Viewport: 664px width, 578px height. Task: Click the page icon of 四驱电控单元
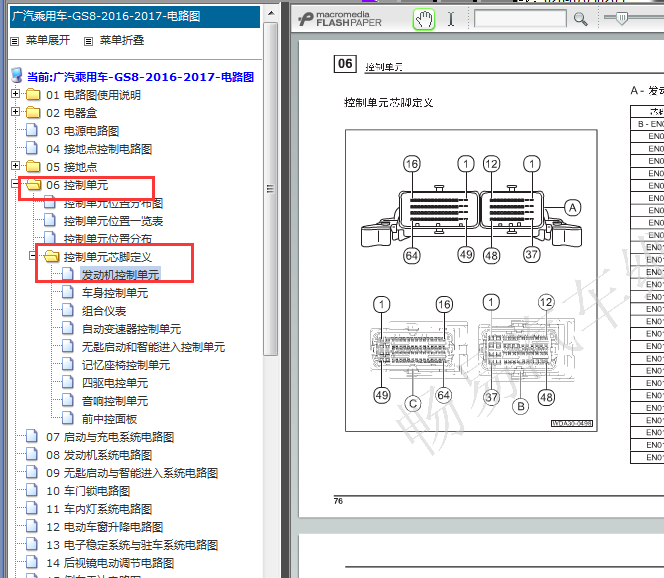[68, 382]
